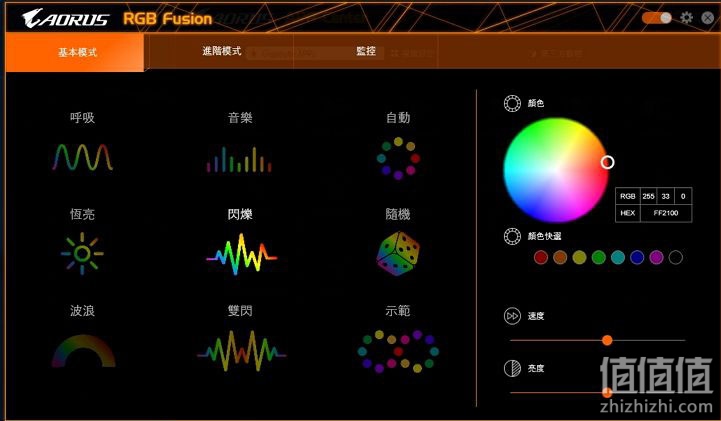Click the 示範 text label
The height and width of the screenshot is (421, 721).
point(398,311)
